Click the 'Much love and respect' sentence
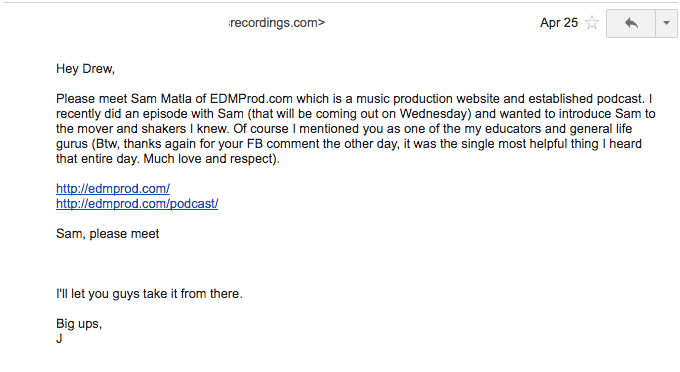The height and width of the screenshot is (372, 680). pyautogui.click(x=209, y=159)
